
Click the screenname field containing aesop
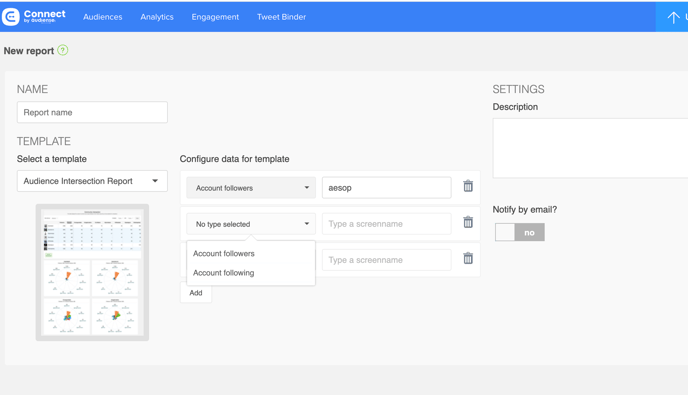coord(387,188)
